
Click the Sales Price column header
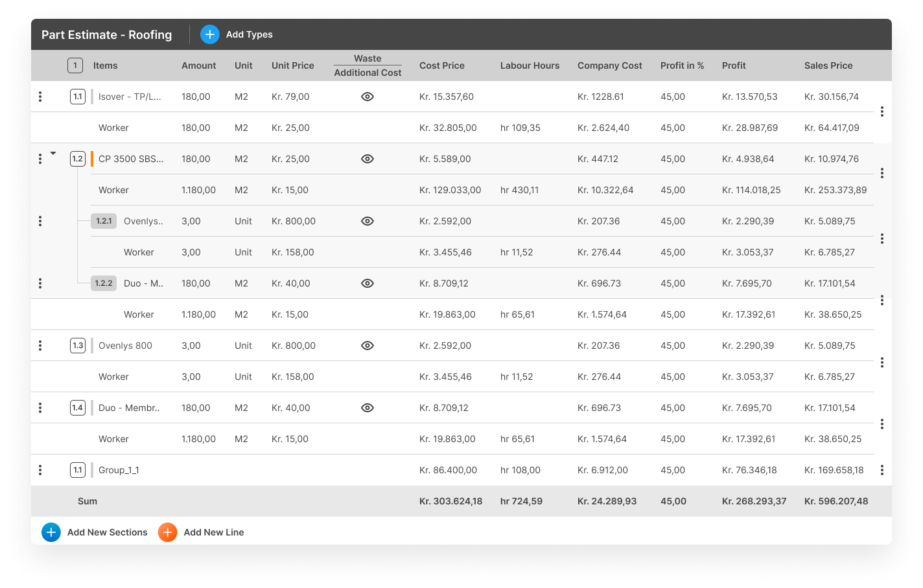(x=828, y=65)
